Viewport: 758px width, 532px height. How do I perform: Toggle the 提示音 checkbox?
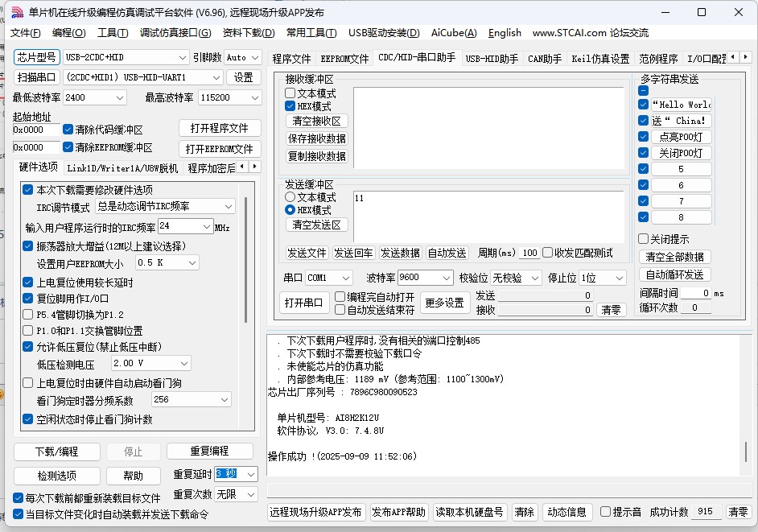606,512
